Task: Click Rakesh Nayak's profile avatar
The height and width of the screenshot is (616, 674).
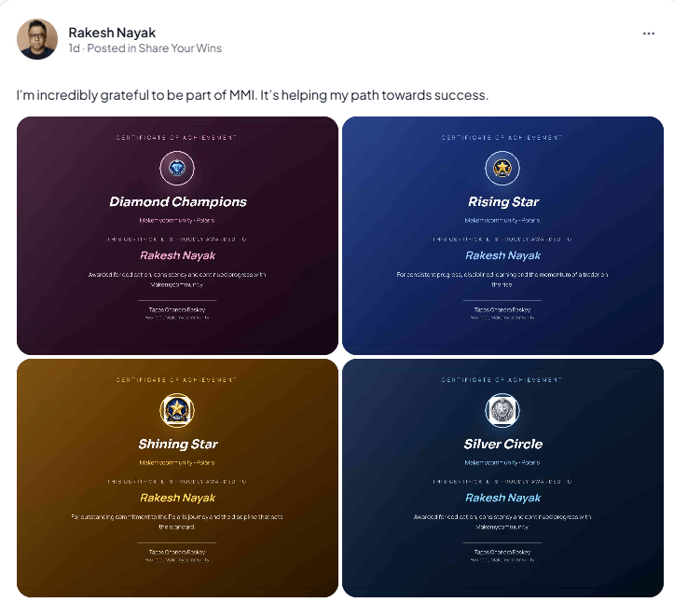Action: coord(37,38)
